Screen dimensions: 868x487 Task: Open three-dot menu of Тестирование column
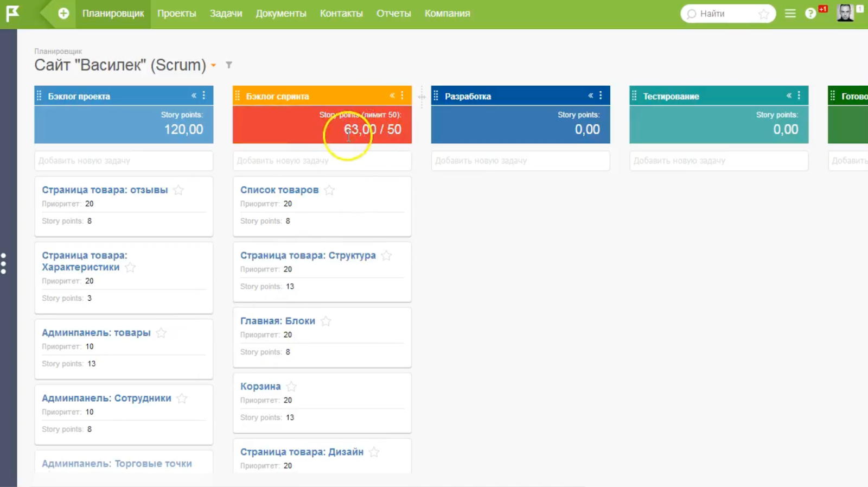coord(799,96)
